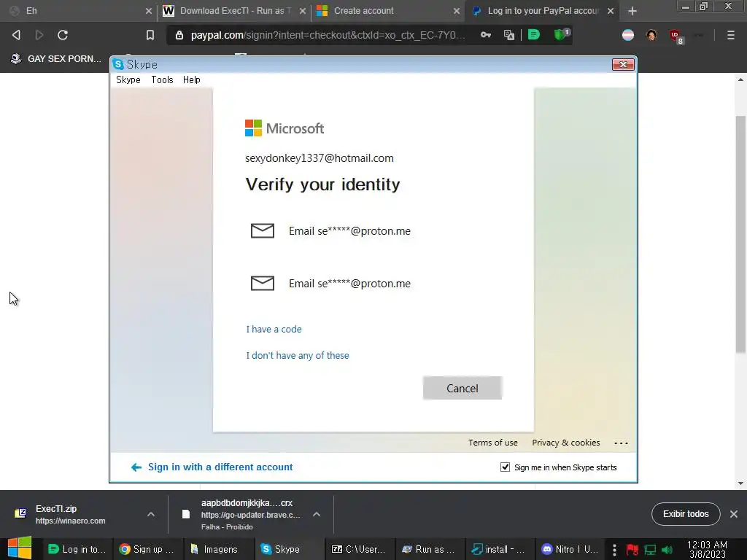Click the translate page icon

point(508,35)
